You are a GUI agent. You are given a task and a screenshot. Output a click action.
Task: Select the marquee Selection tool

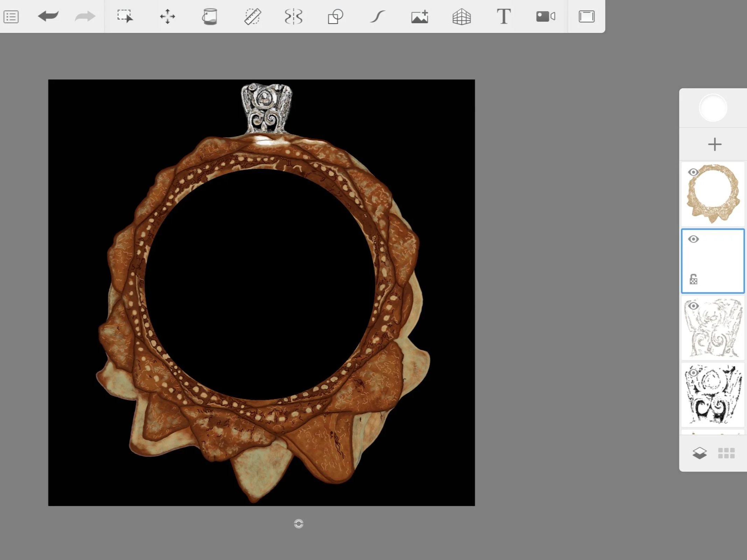coord(125,16)
